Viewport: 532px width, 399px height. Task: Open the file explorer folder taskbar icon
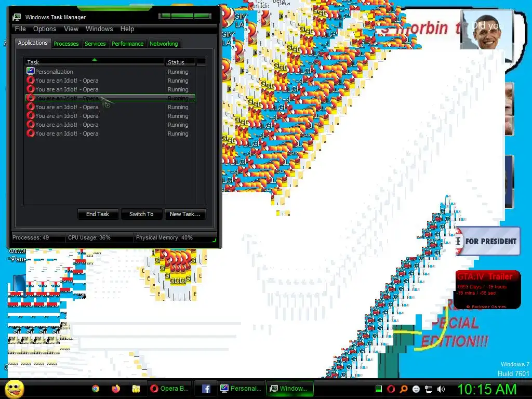click(x=136, y=389)
